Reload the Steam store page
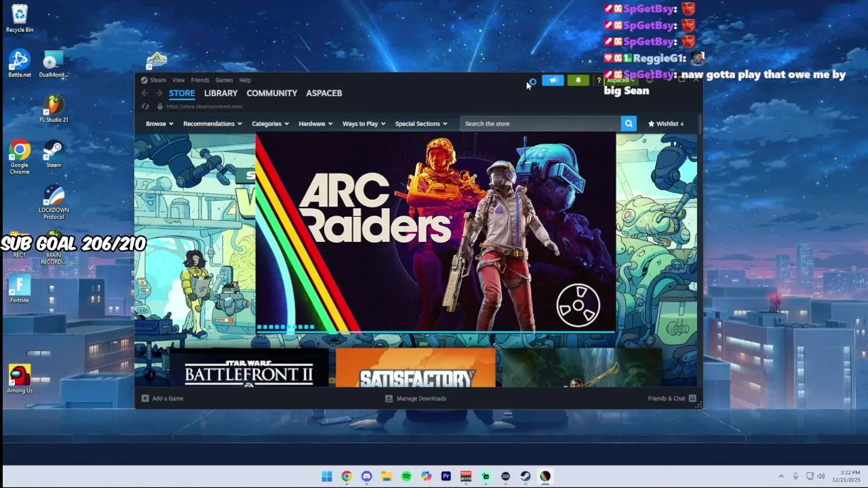868x488 pixels. (144, 106)
